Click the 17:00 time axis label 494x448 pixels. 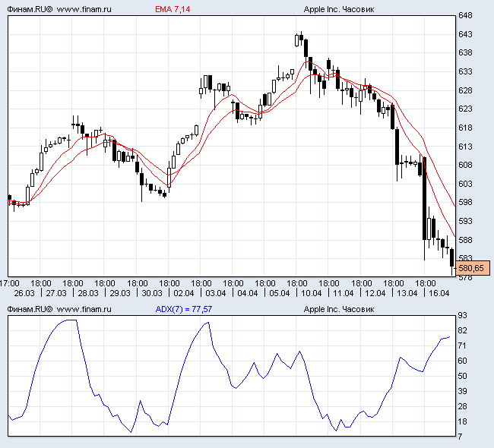tap(9, 283)
